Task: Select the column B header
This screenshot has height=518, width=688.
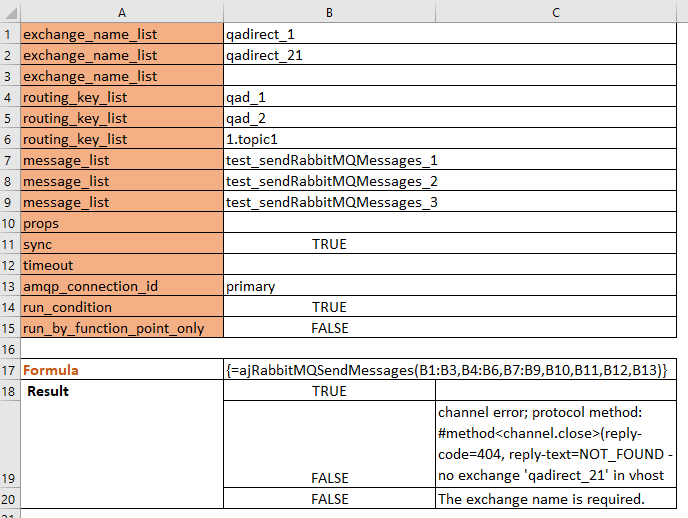Action: pyautogui.click(x=328, y=11)
